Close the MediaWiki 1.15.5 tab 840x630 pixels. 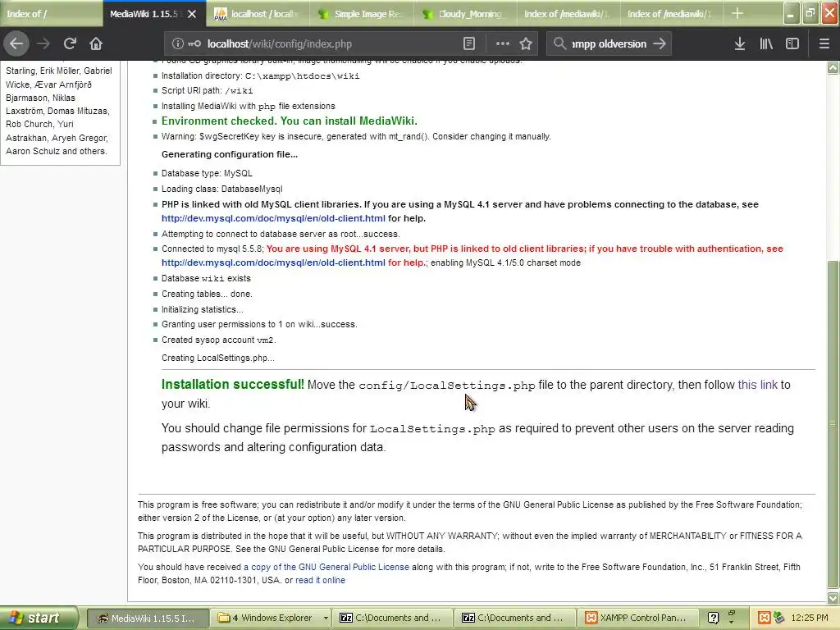tap(192, 14)
